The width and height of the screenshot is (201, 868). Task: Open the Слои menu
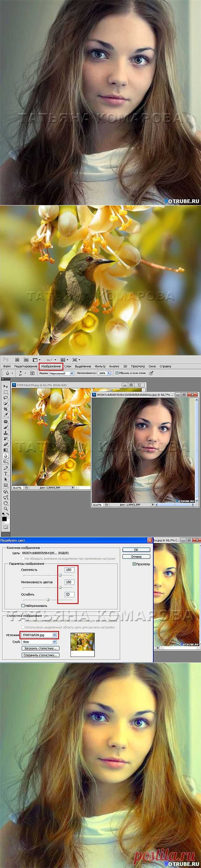[x=68, y=366]
